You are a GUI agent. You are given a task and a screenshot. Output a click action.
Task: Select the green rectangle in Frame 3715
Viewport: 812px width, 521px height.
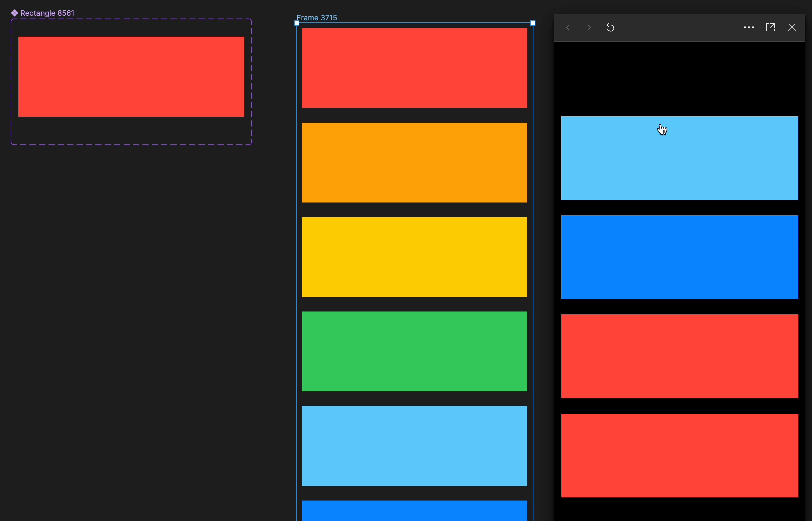tap(414, 351)
